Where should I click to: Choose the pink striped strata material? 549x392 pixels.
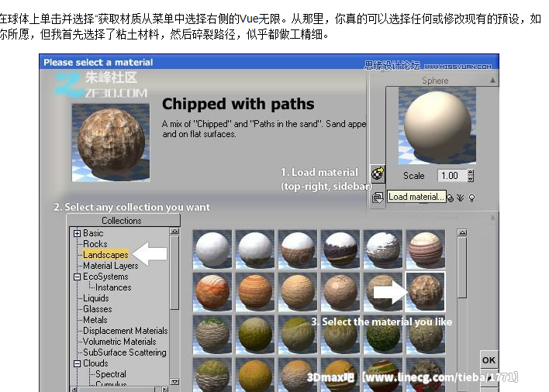tap(426, 249)
